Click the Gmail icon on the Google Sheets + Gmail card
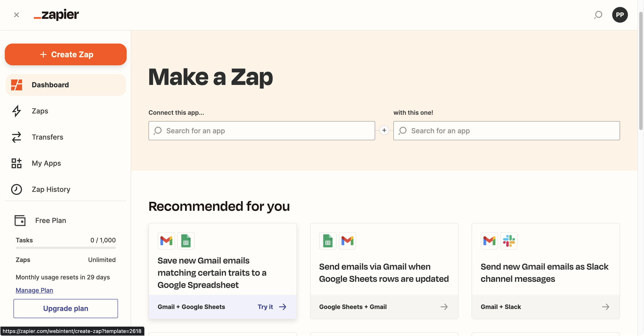 pos(347,241)
